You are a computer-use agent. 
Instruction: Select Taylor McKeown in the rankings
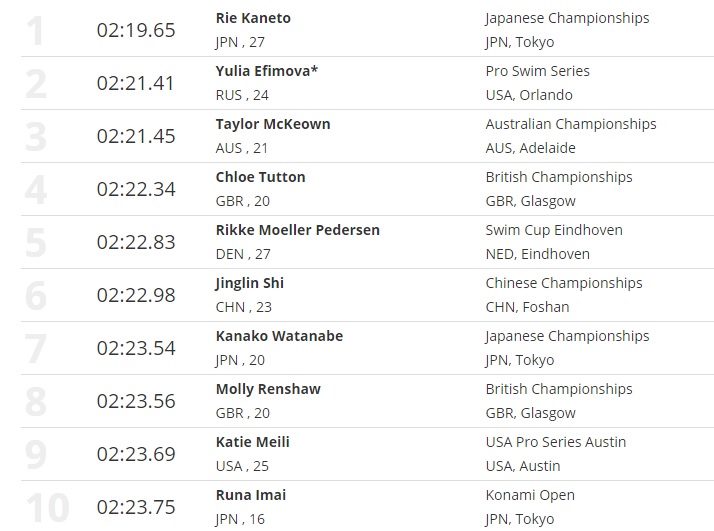coord(273,124)
